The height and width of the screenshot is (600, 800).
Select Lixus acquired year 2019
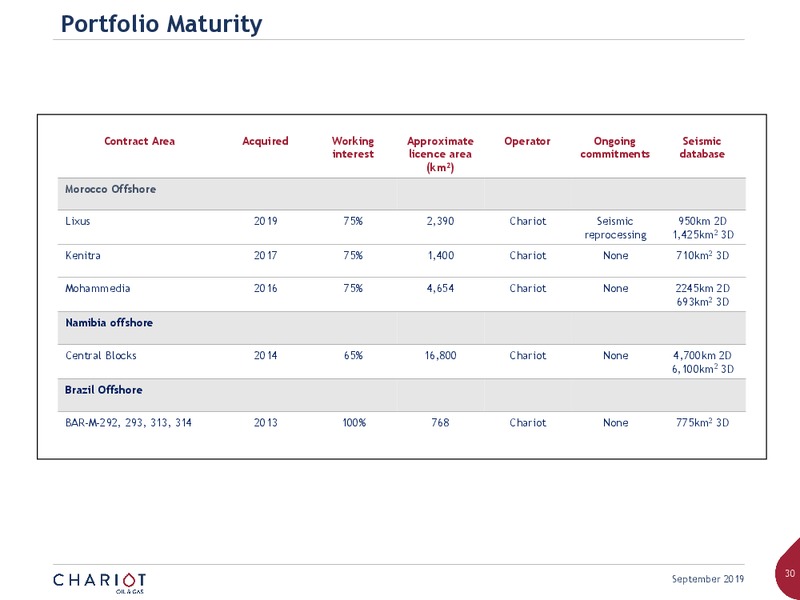click(265, 221)
